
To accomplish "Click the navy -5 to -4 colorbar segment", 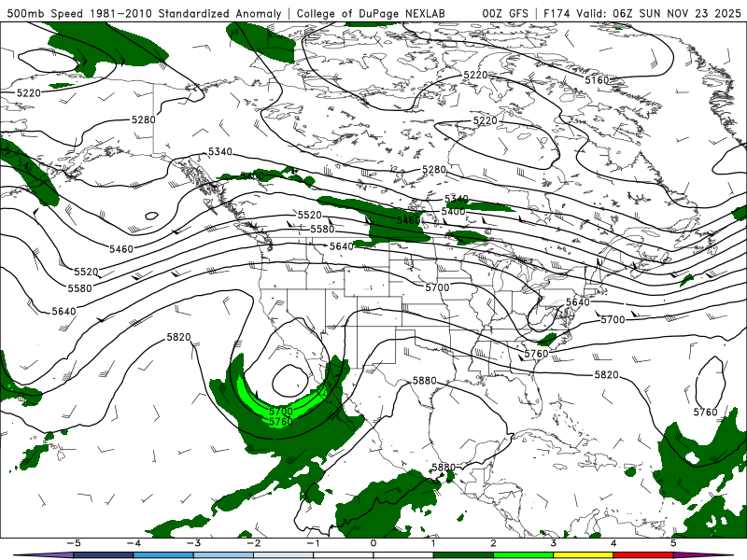I will pyautogui.click(x=104, y=555).
